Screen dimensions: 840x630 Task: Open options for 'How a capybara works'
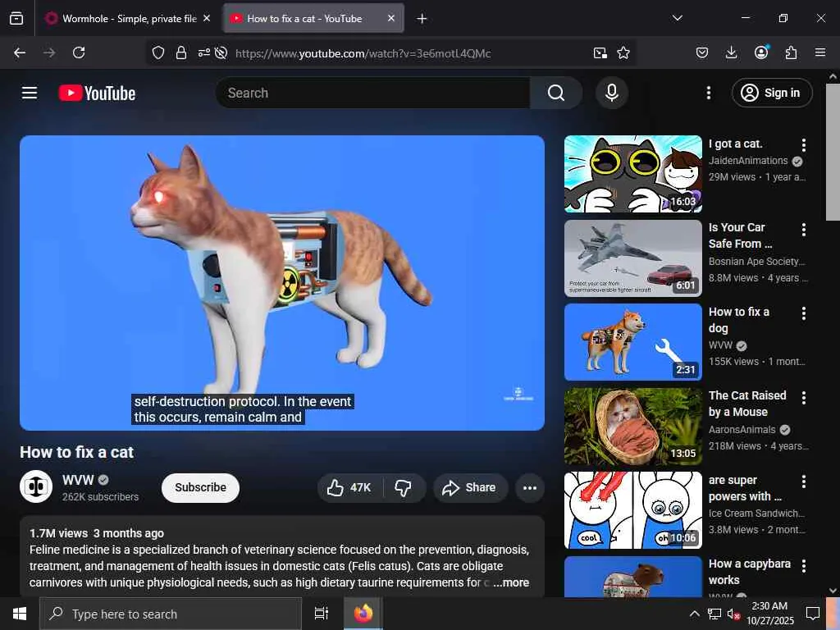pyautogui.click(x=804, y=566)
